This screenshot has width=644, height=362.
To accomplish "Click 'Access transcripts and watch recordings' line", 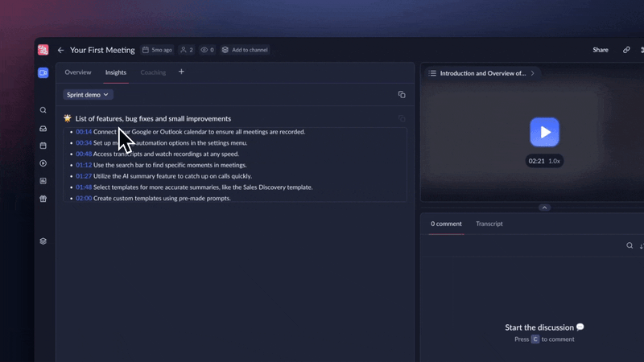I will tap(166, 154).
